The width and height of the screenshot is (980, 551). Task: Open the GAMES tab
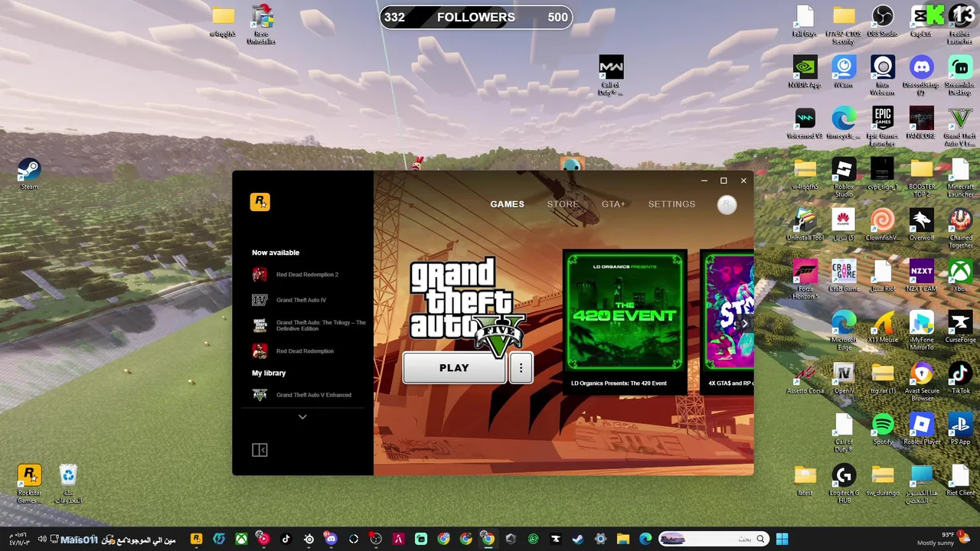pyautogui.click(x=507, y=204)
